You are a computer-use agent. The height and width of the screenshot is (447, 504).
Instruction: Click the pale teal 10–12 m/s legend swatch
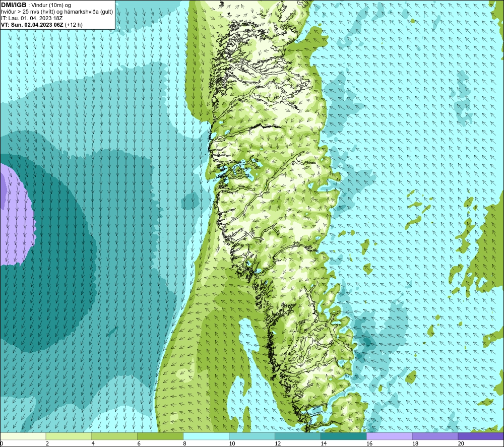(x=252, y=436)
